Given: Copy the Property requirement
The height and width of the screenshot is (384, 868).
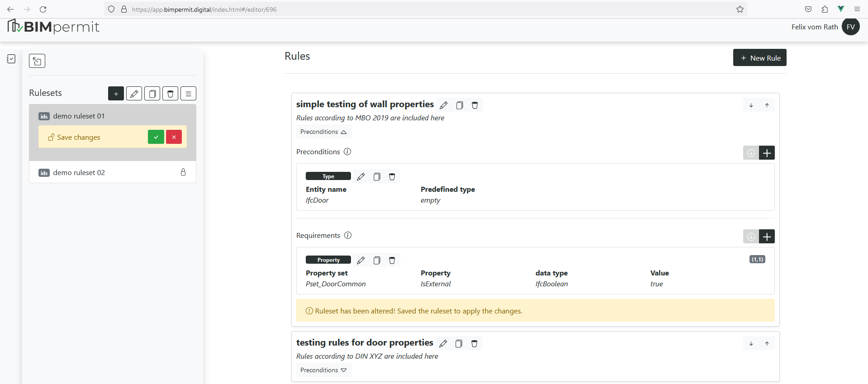Looking at the screenshot, I should 377,260.
